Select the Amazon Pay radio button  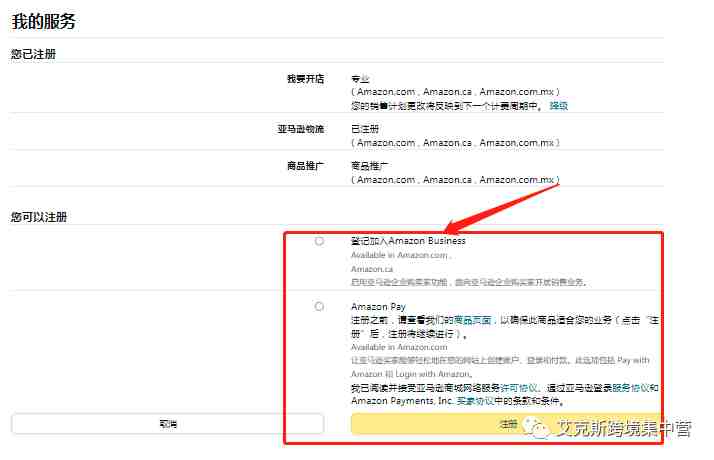pyautogui.click(x=319, y=306)
